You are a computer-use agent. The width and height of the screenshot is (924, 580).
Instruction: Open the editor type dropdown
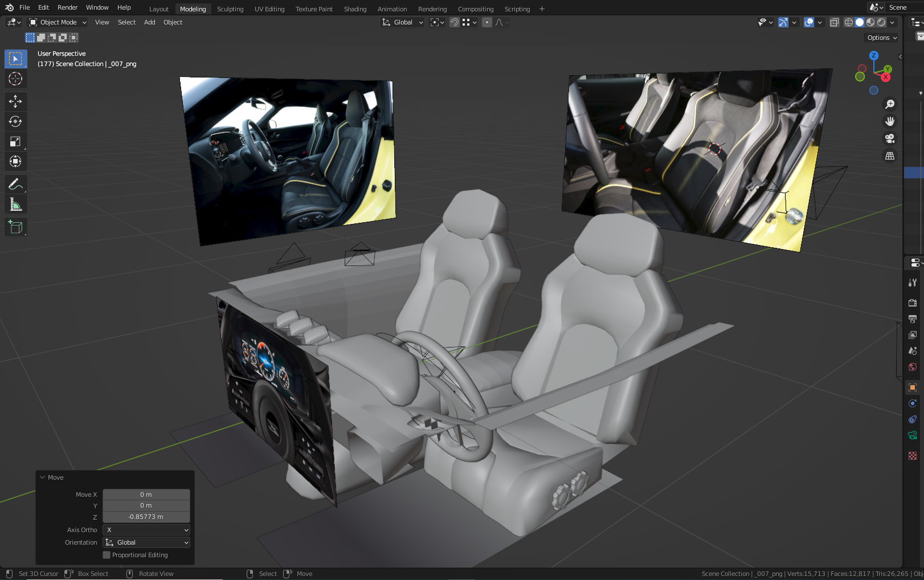(14, 22)
